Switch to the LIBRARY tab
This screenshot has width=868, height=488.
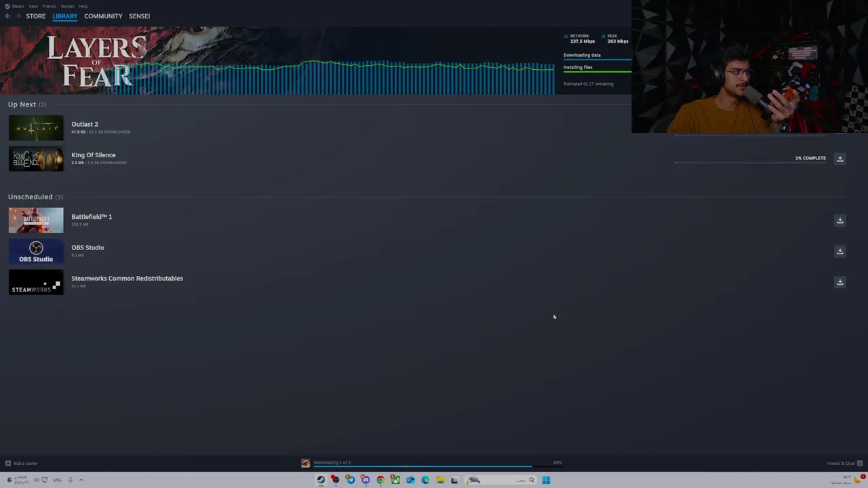pos(65,16)
